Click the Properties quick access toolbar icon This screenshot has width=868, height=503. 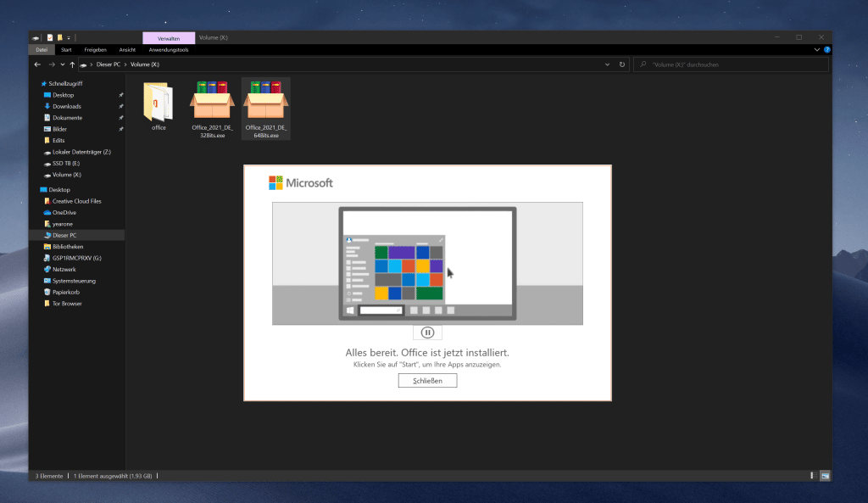[x=50, y=37]
